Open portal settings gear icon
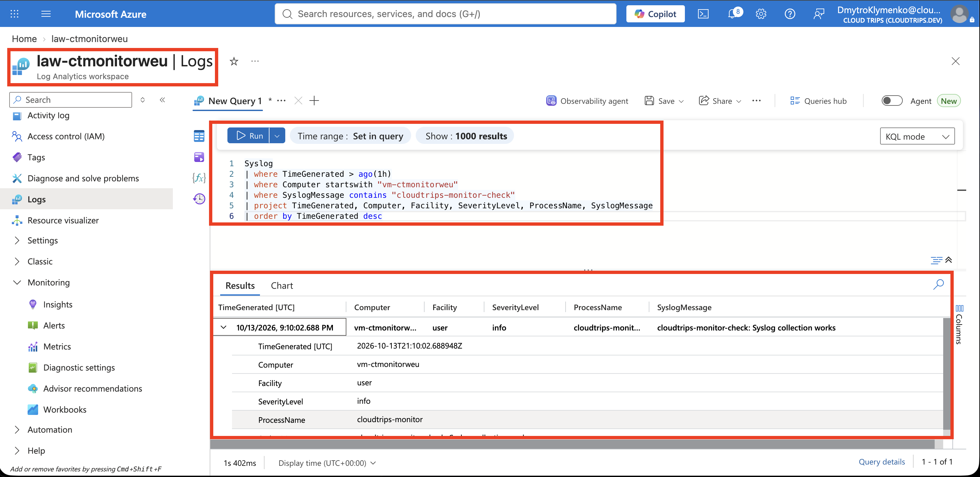Image resolution: width=980 pixels, height=477 pixels. pos(761,14)
